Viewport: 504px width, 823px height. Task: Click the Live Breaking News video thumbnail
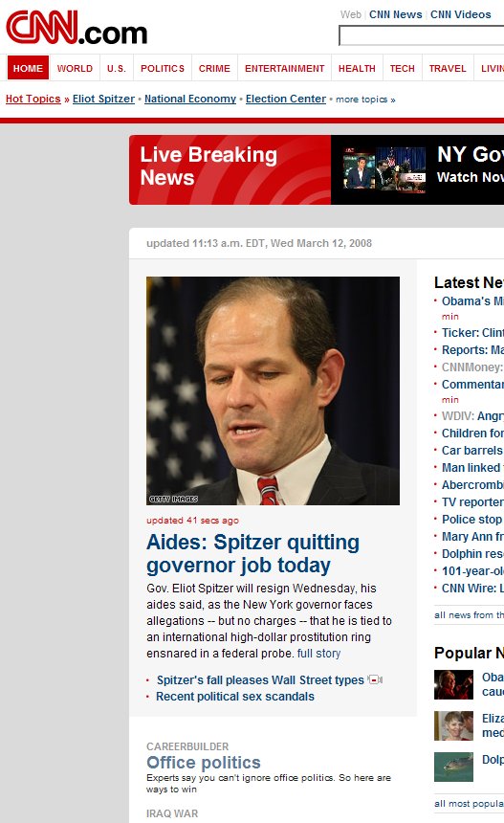384,169
